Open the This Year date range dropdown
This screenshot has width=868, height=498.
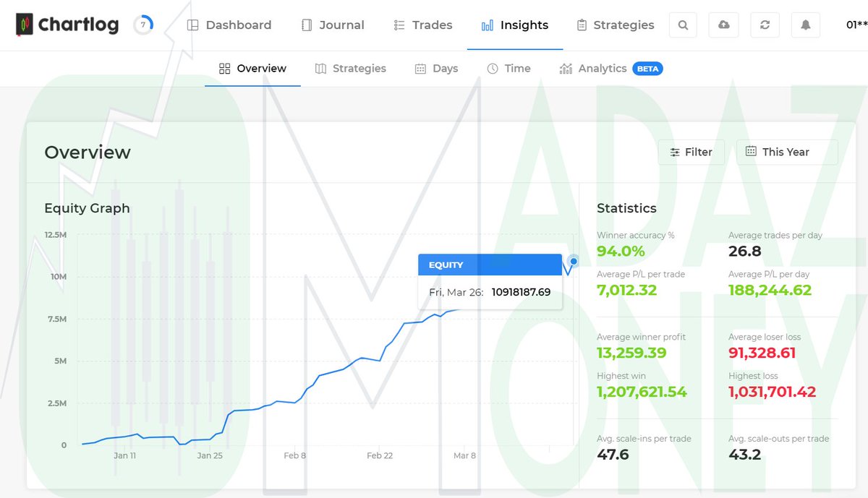click(x=787, y=152)
